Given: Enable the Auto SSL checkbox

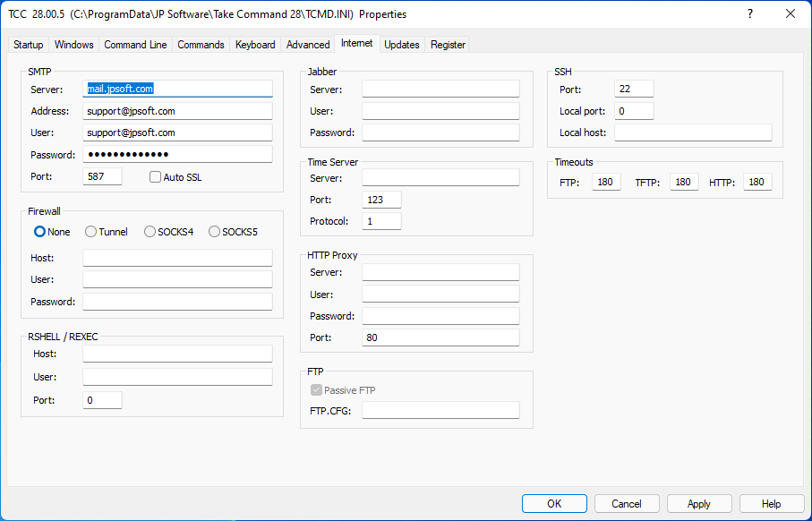Looking at the screenshot, I should coord(175,177).
